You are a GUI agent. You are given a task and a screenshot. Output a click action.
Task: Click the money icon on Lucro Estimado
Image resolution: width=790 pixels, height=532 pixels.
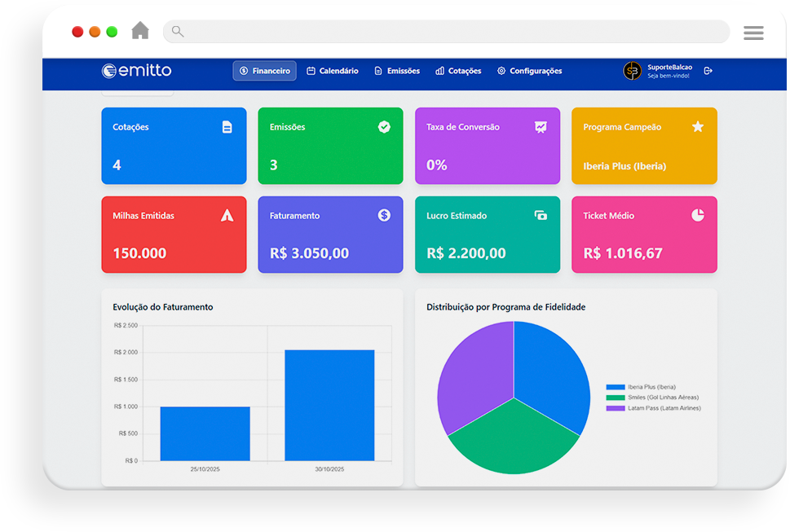(541, 215)
